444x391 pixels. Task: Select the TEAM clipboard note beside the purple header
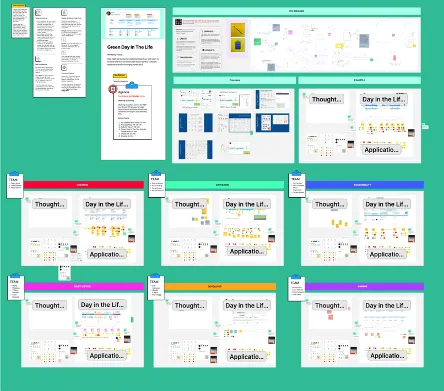296,288
